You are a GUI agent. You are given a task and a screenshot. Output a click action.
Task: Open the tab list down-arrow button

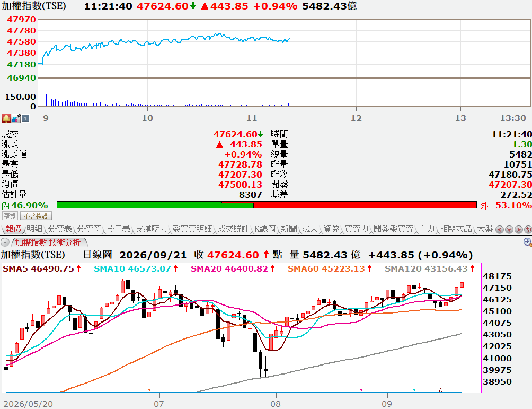(x=509, y=230)
